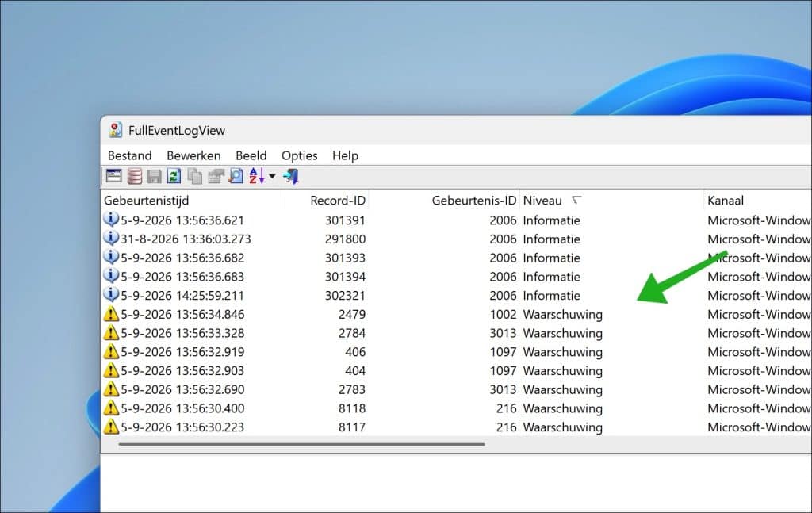Open the Help menu
Viewport: 812px width, 513px height.
coord(345,155)
